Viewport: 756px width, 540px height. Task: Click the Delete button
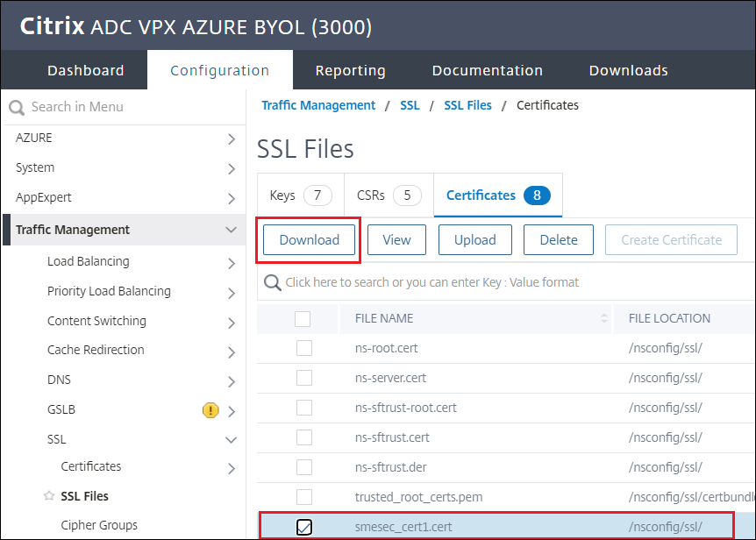(559, 240)
